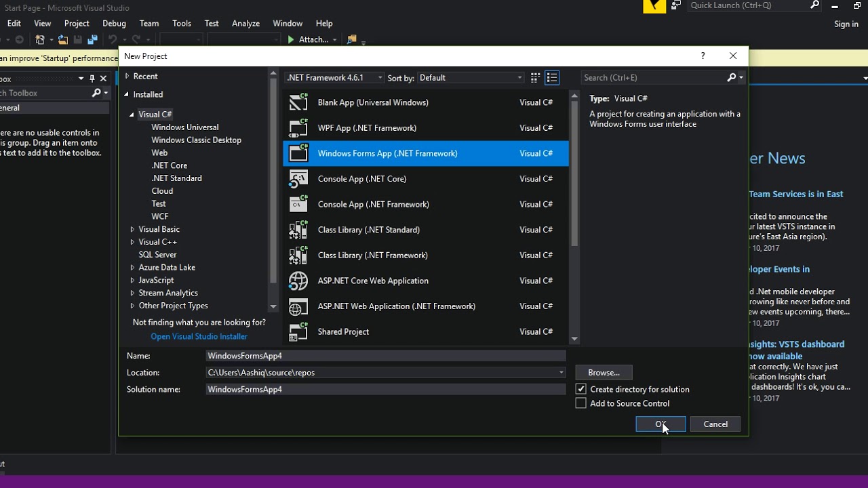
Task: Click the Open File toolbar icon
Action: (62, 40)
